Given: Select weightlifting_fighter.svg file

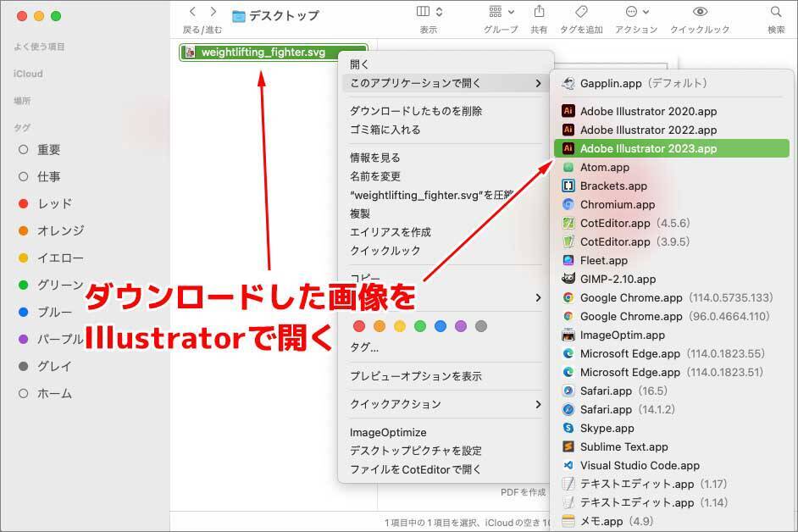Looking at the screenshot, I should click(263, 53).
